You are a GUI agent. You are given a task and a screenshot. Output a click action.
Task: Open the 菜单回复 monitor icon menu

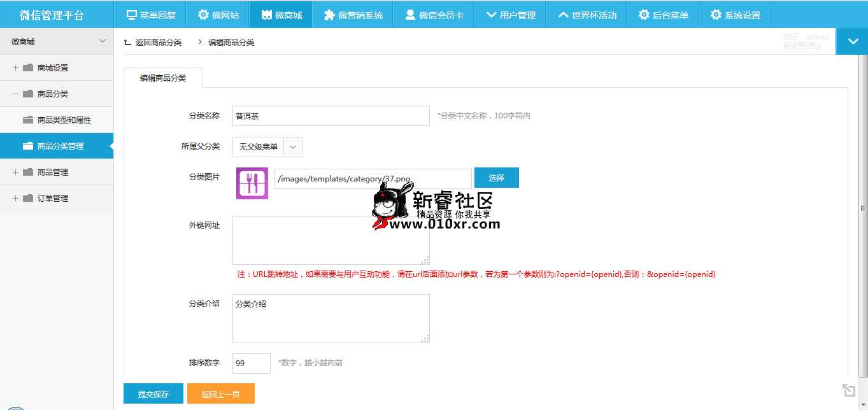point(132,15)
